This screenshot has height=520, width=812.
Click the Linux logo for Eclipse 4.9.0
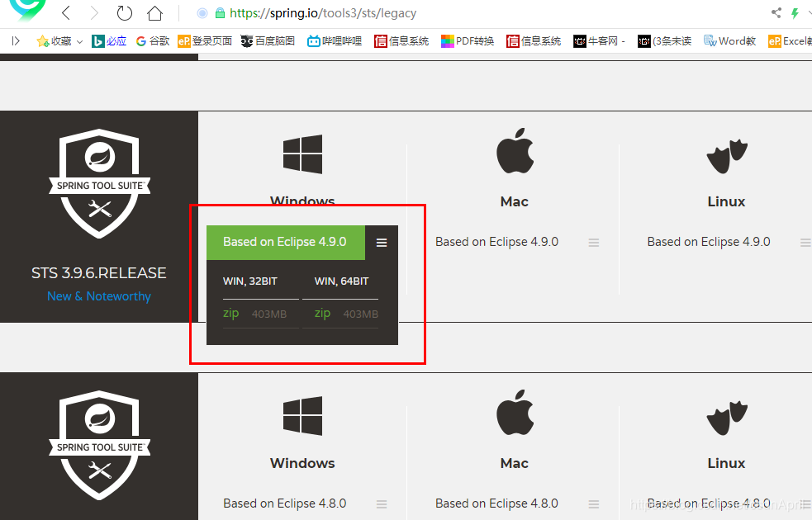coord(727,156)
